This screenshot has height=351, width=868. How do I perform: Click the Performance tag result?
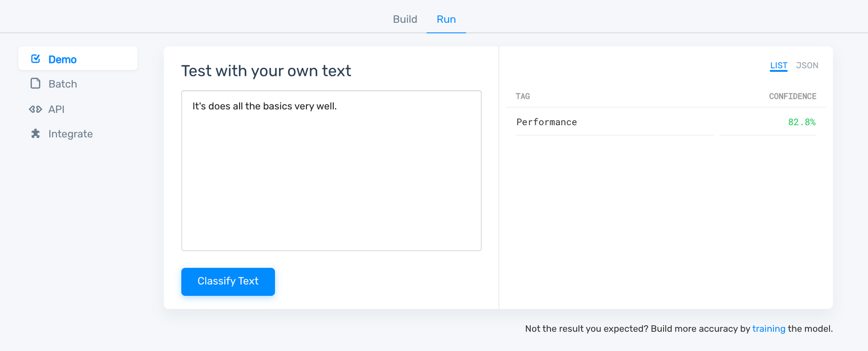tap(547, 122)
